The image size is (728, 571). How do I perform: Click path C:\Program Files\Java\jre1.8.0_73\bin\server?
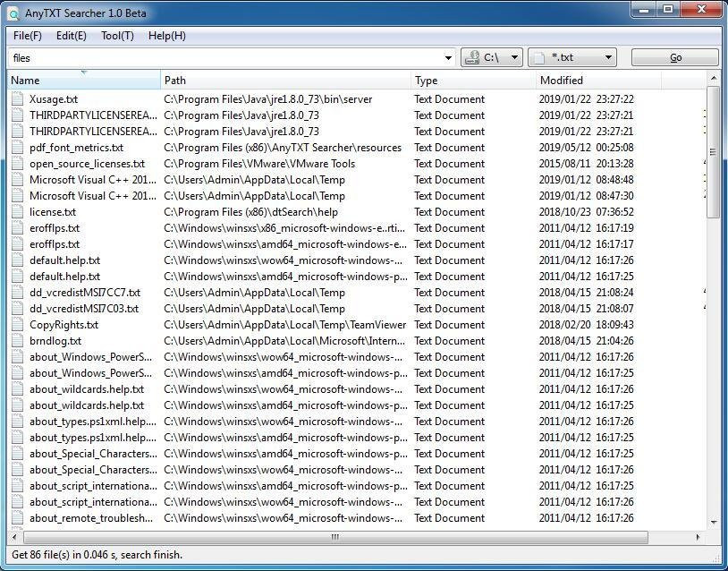coord(268,99)
